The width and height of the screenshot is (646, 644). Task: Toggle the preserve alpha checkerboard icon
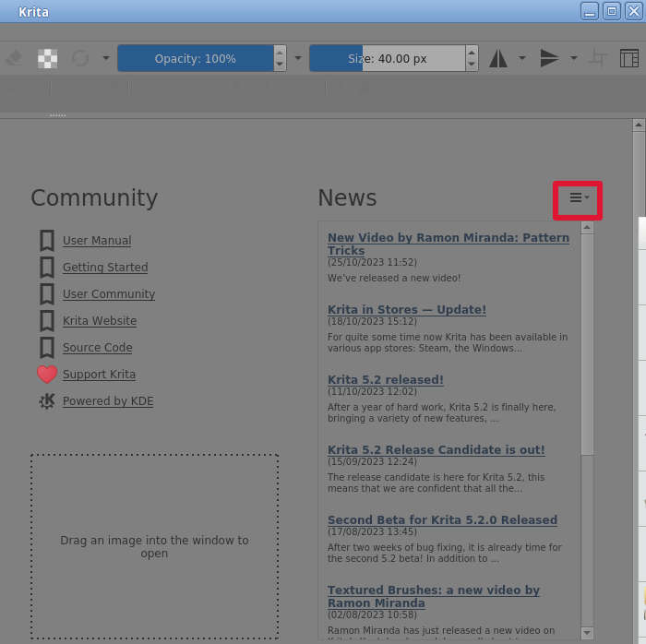[47, 58]
